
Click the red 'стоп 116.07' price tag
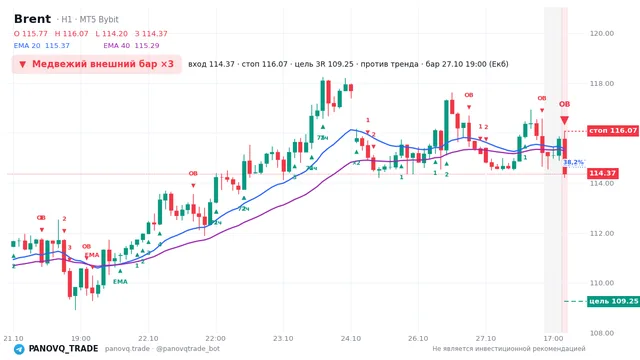click(613, 131)
